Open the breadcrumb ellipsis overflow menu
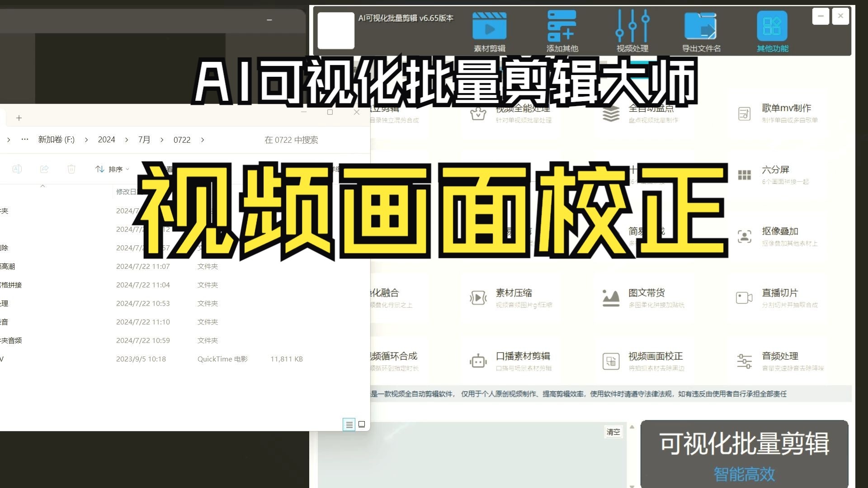The height and width of the screenshot is (488, 868). click(25, 140)
